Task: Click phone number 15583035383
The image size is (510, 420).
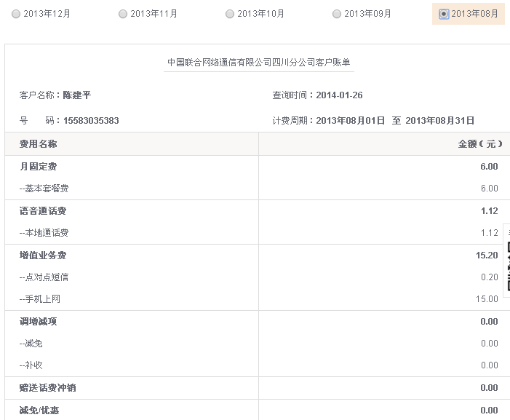Action: click(91, 120)
